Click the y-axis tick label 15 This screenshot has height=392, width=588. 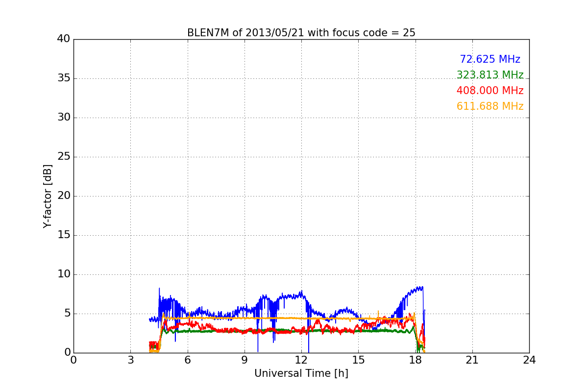(63, 235)
